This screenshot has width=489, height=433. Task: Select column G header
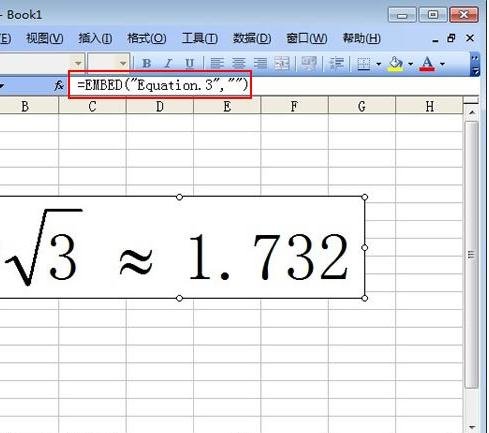(362, 107)
